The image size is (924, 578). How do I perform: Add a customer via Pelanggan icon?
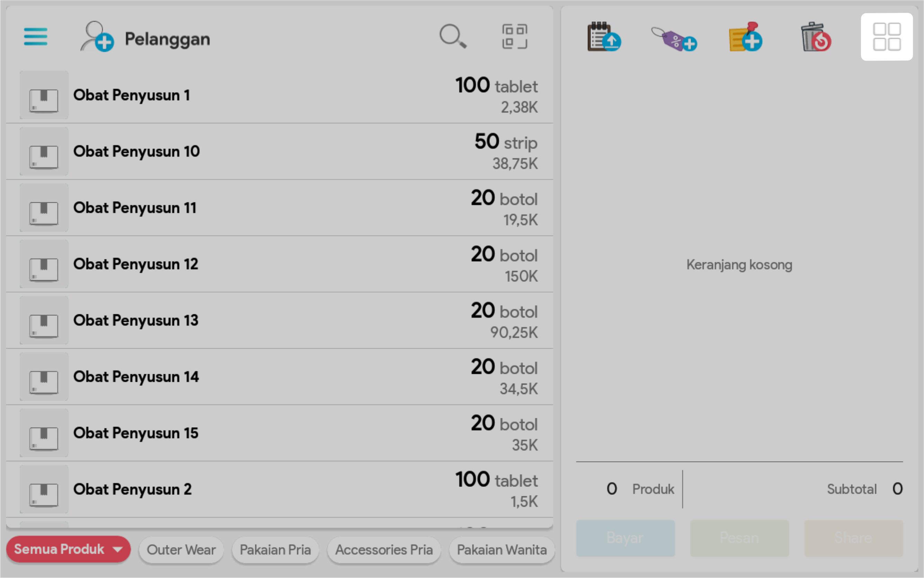(97, 37)
